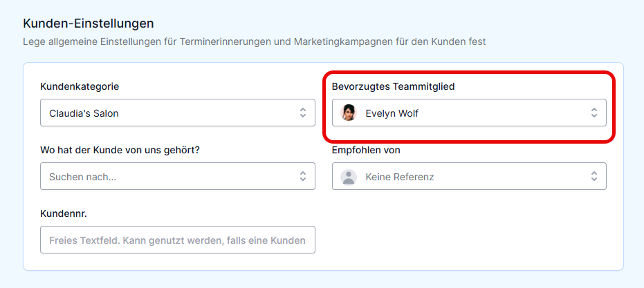Click the 'Kunden-Einstellungen' section heading
The width and height of the screenshot is (644, 288).
click(89, 23)
